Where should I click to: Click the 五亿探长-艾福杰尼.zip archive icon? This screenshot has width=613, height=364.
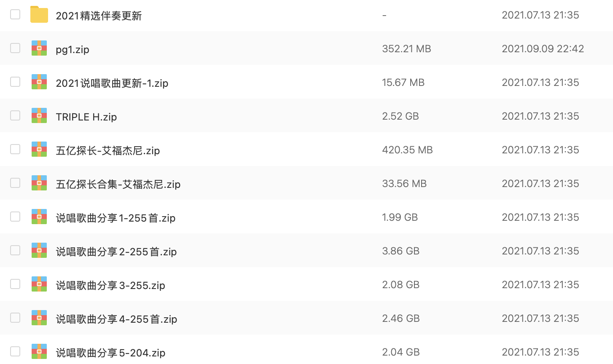pyautogui.click(x=39, y=150)
